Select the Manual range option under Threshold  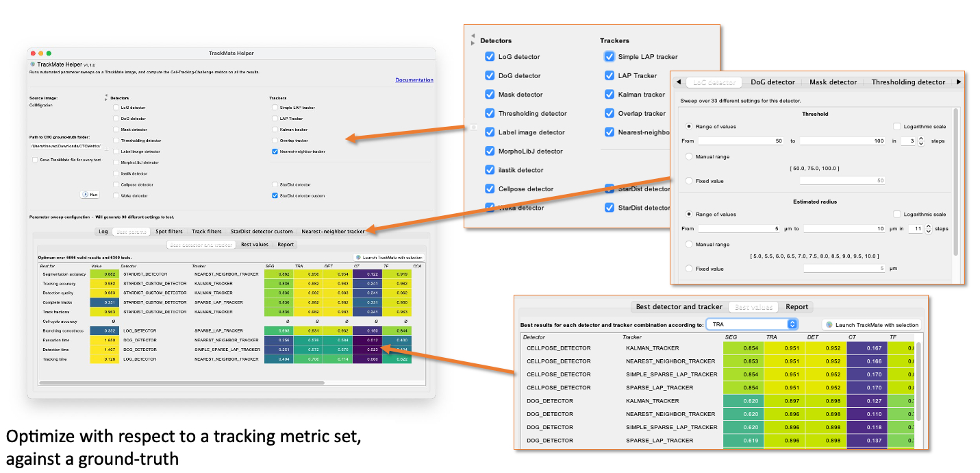click(x=689, y=157)
